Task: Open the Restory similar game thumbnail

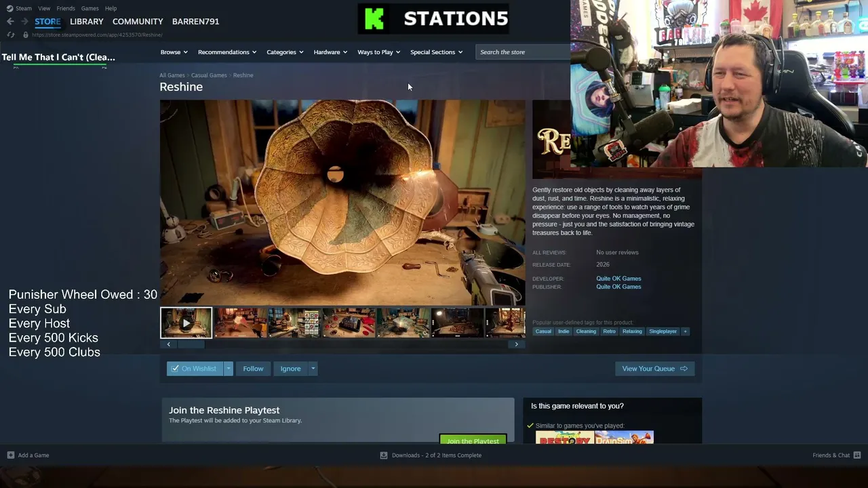Action: (x=565, y=437)
